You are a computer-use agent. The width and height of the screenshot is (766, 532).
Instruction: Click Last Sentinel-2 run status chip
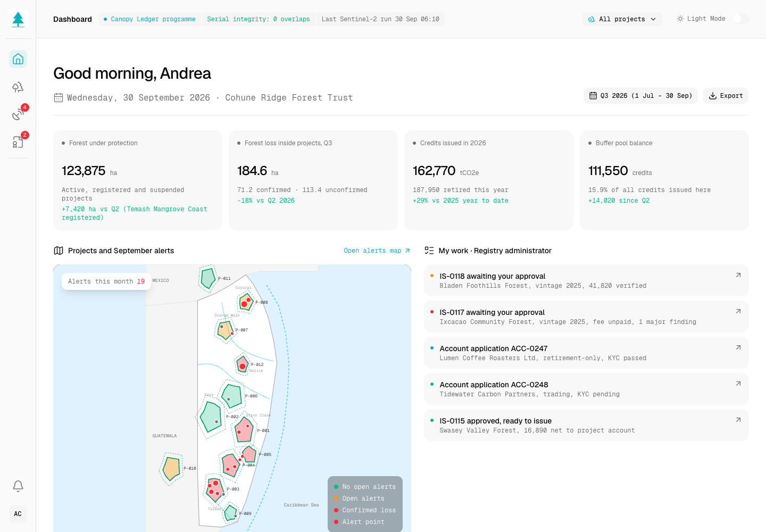tap(380, 19)
